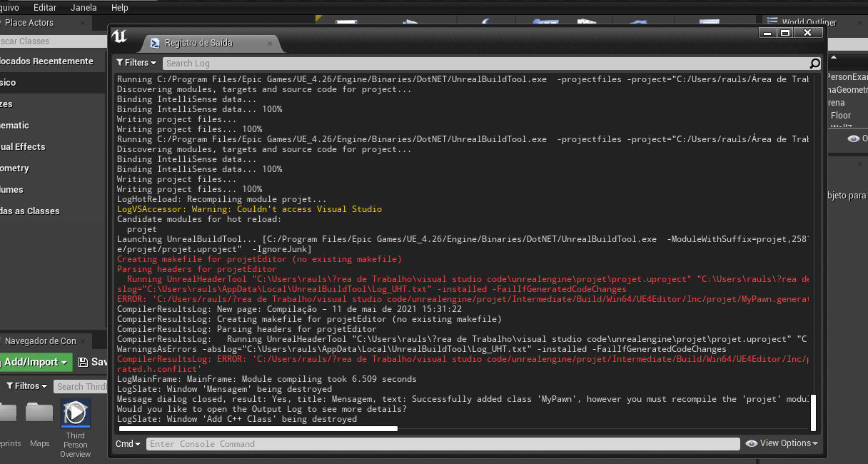Click the 'Message dialog closed, result: Yes' line
The image size is (868, 464).
point(463,399)
